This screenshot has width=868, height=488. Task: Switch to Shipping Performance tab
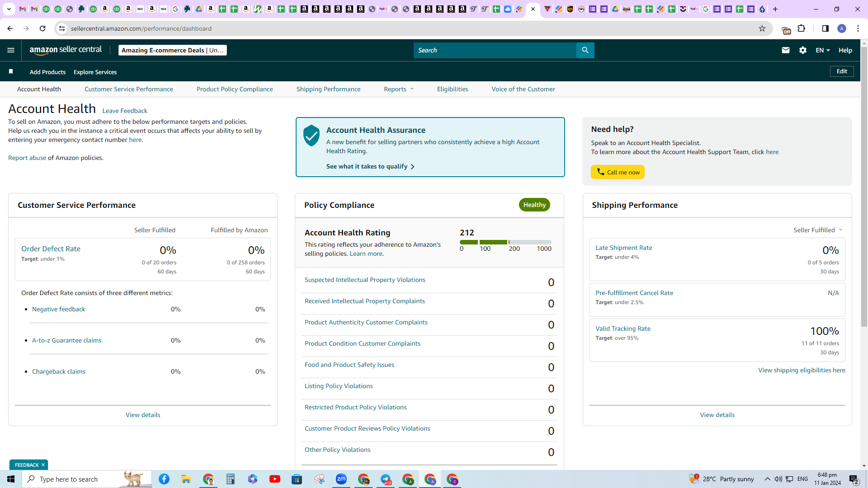coord(329,89)
